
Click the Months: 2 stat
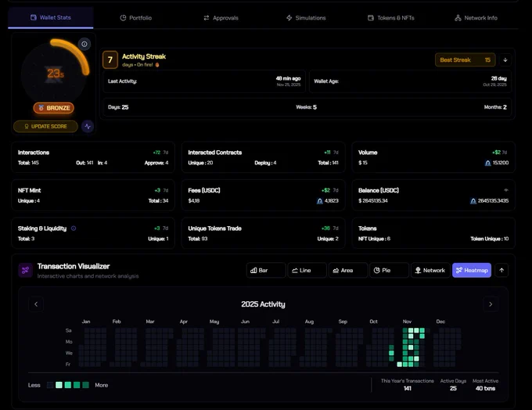(x=495, y=107)
